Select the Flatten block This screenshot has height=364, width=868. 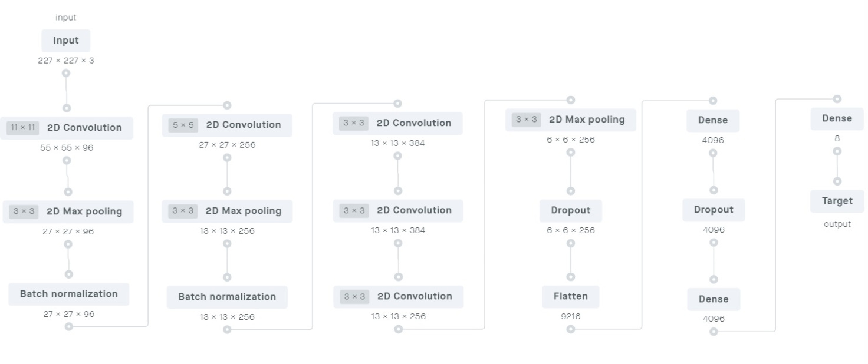[x=571, y=296]
